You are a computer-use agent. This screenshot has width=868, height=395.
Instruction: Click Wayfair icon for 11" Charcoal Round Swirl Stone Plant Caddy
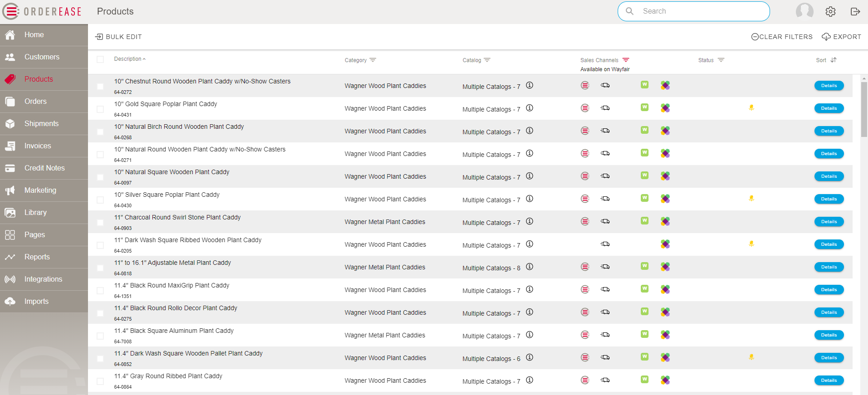point(665,221)
